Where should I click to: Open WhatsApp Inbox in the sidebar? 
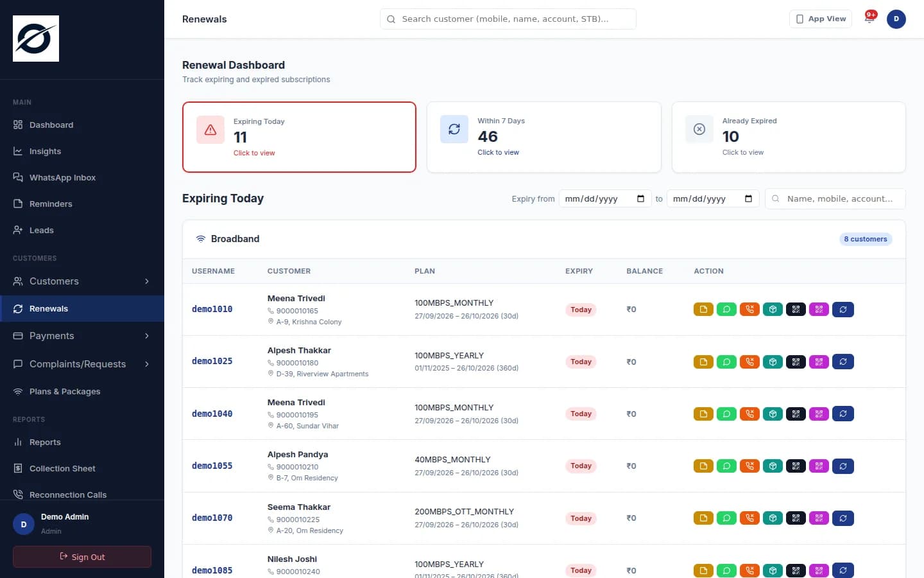point(82,178)
